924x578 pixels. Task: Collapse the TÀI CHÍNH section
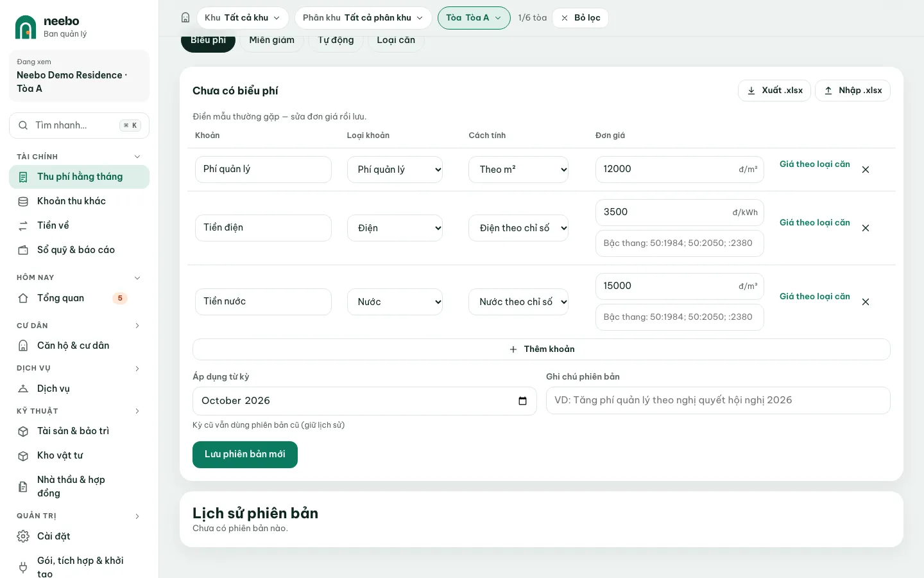click(x=137, y=157)
